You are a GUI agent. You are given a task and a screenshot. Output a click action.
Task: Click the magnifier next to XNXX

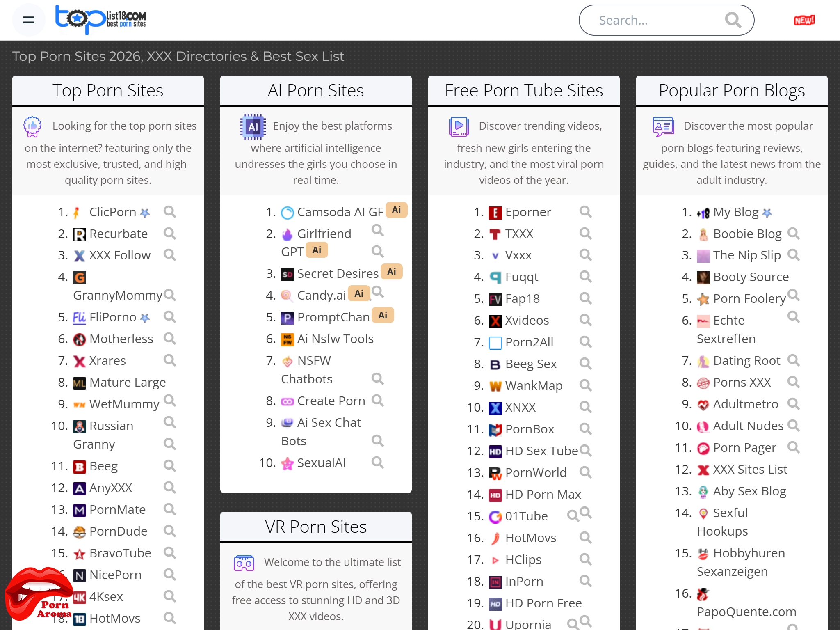click(585, 407)
